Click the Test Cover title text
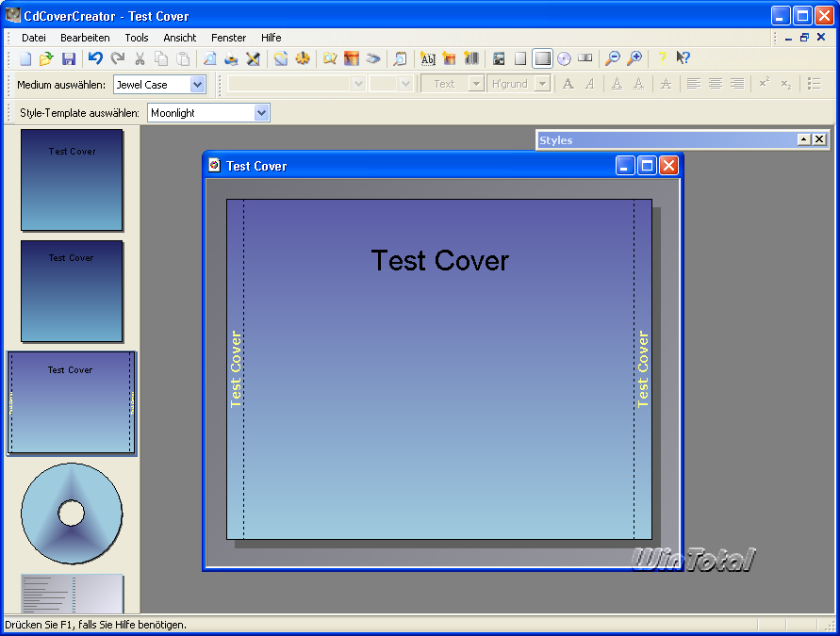The width and height of the screenshot is (840, 636). pyautogui.click(x=439, y=260)
